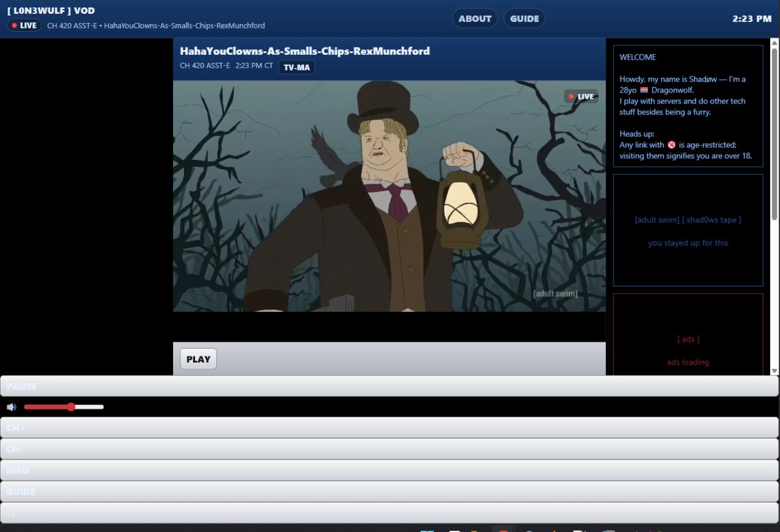
Task: Click the sidebar vertical scrollbar thumb
Action: (x=775, y=134)
